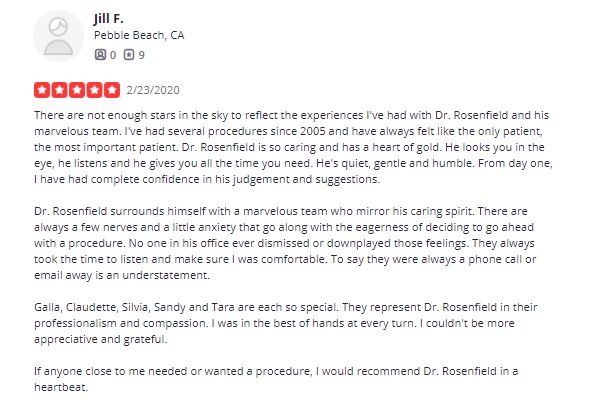
Task: Click the Pebble Beach, CA location text
Action: (x=139, y=35)
